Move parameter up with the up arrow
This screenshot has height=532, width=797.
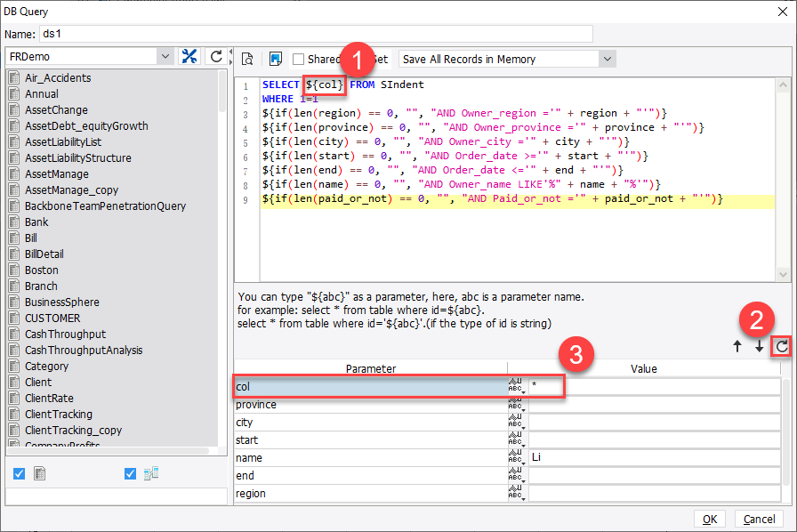point(737,347)
